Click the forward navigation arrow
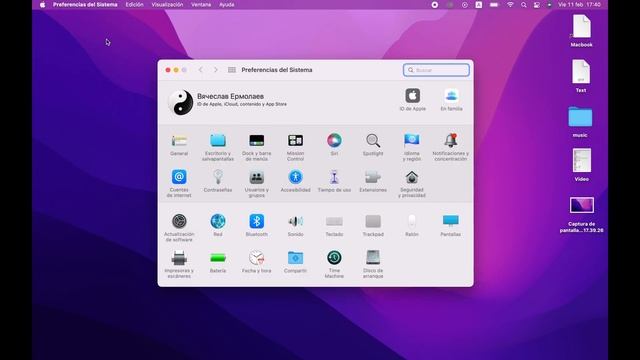Viewport: 640px width, 360px height. (216, 70)
